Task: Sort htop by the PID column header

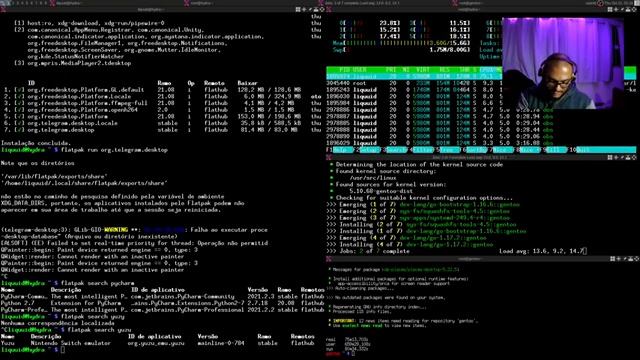Action: (344, 70)
